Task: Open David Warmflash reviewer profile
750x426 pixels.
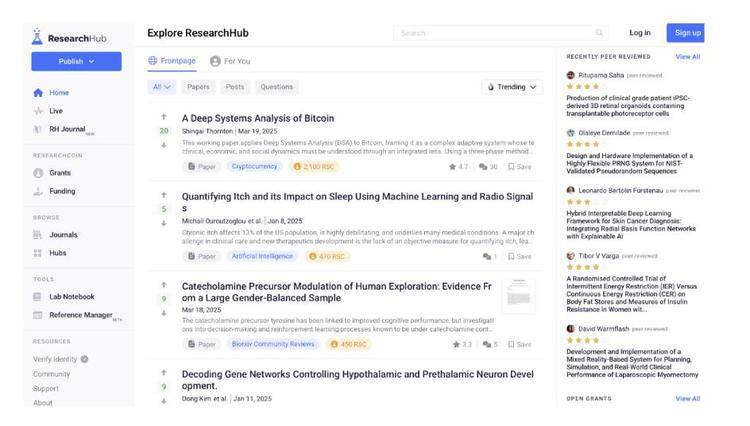Action: tap(604, 329)
